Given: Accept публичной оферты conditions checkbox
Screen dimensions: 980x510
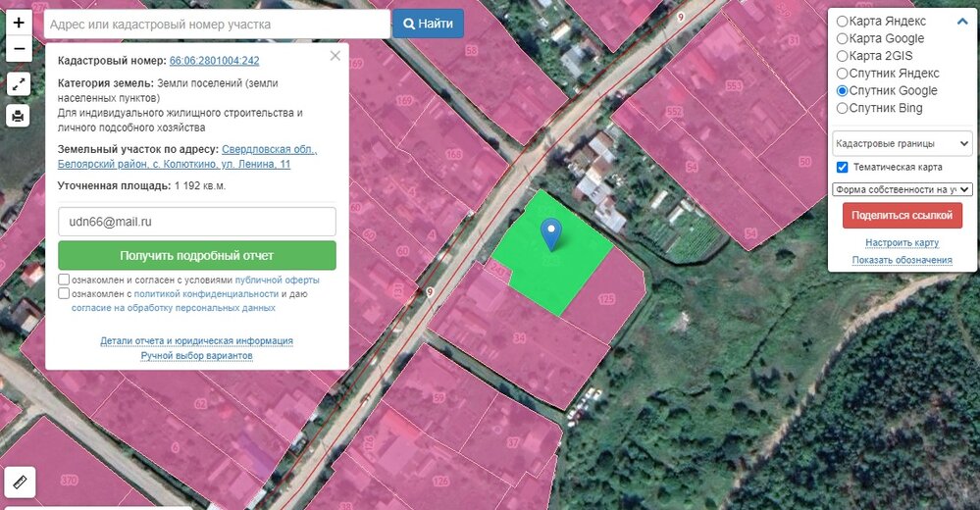Looking at the screenshot, I should 64,280.
